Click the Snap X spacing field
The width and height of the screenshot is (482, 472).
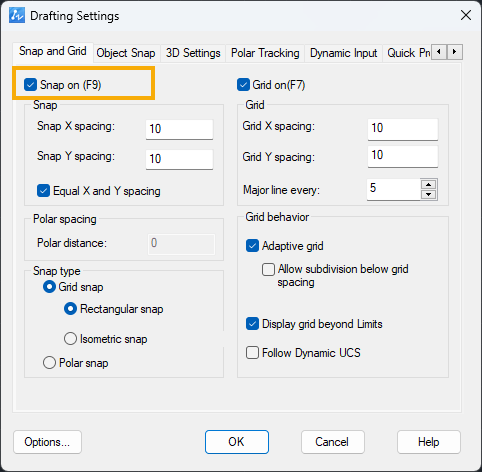[x=179, y=129]
